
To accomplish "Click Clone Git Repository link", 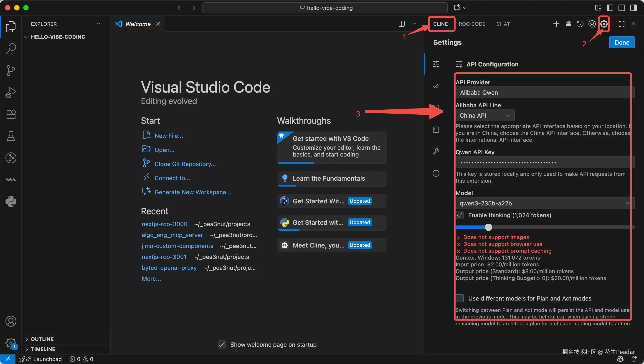I will point(185,164).
